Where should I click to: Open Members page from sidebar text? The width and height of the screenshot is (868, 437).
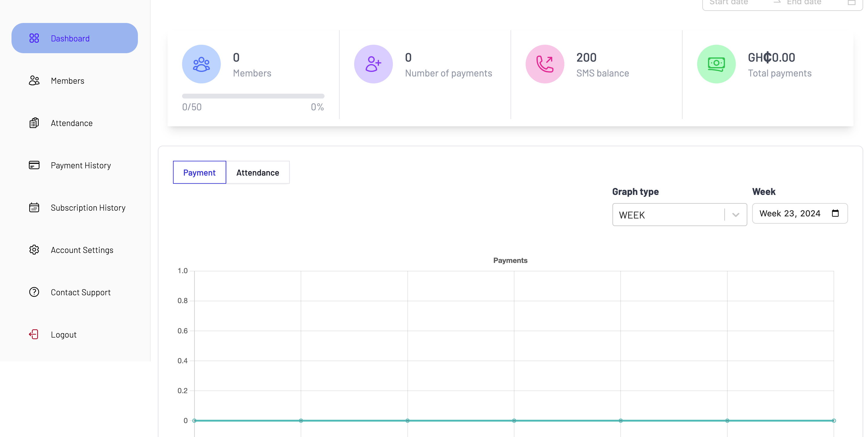pyautogui.click(x=67, y=81)
